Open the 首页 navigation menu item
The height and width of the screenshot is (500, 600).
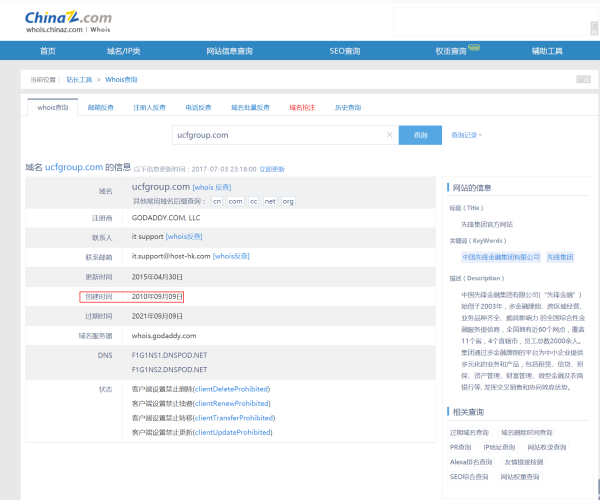pos(48,51)
